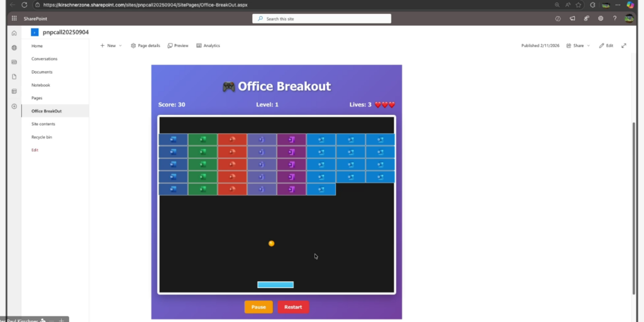Click the pnpcall20250904 site title

65,32
